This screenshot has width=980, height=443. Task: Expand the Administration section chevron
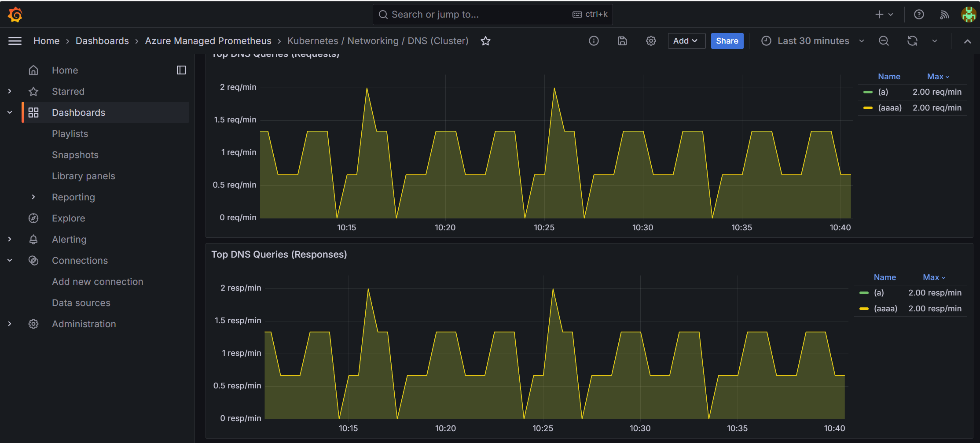(10, 324)
